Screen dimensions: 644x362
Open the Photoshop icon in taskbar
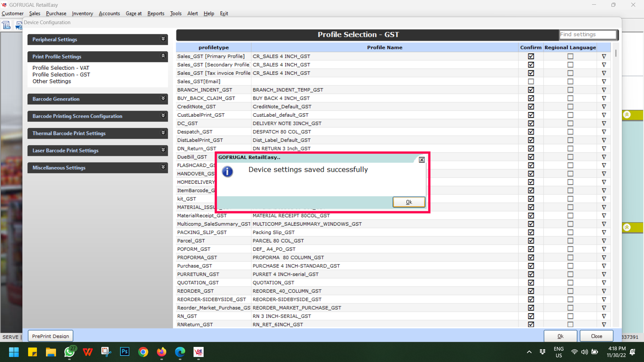coord(124,352)
